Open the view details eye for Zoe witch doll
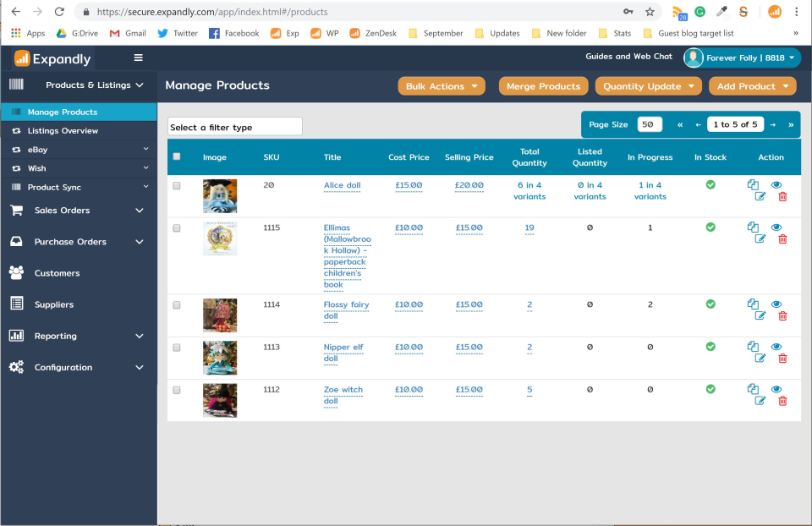The image size is (812, 526). tap(776, 388)
